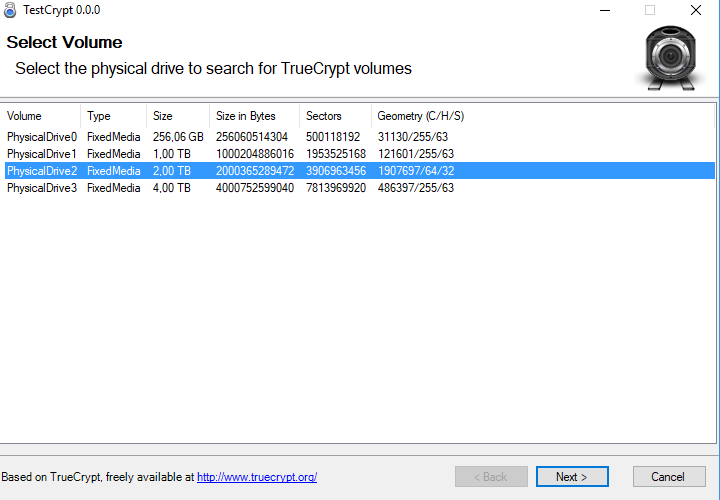Click geometry value 486397/255/63
This screenshot has height=500, width=720.
416,188
